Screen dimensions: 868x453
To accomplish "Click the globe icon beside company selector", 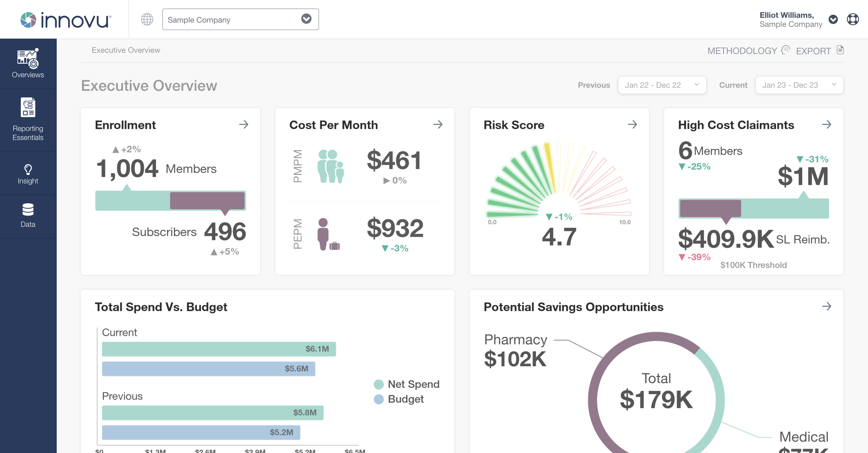I will click(147, 19).
